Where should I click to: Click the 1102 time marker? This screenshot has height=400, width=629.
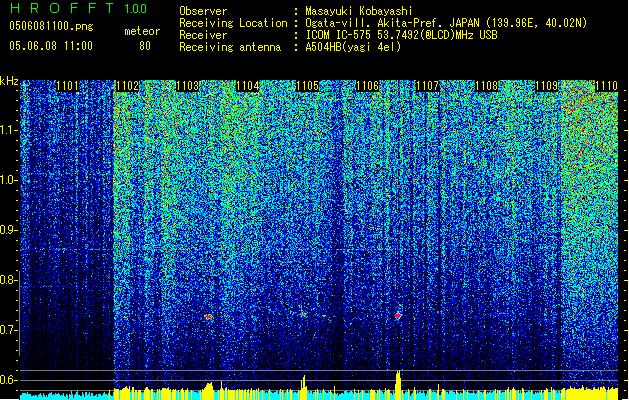pos(127,86)
